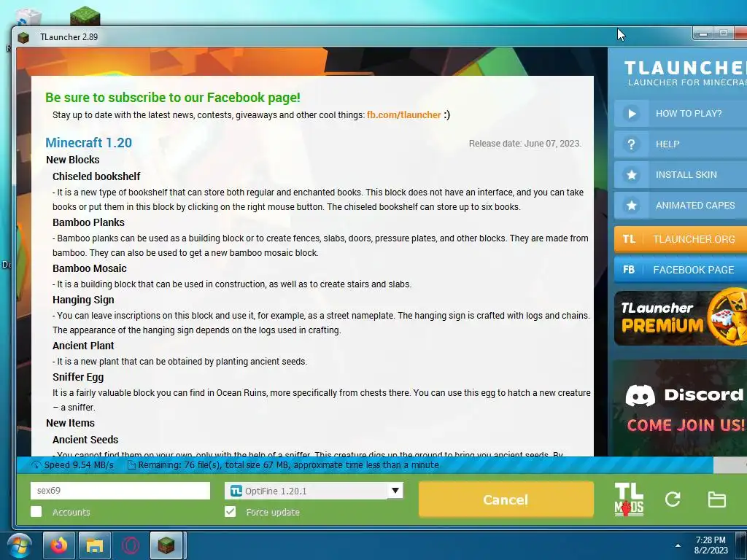Screen dimensions: 747x560
Task: Click the Ancient Plant heading
Action: (83, 346)
